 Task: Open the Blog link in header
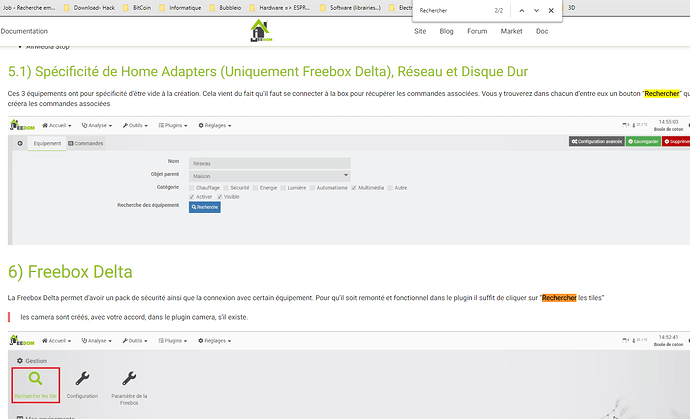click(446, 31)
